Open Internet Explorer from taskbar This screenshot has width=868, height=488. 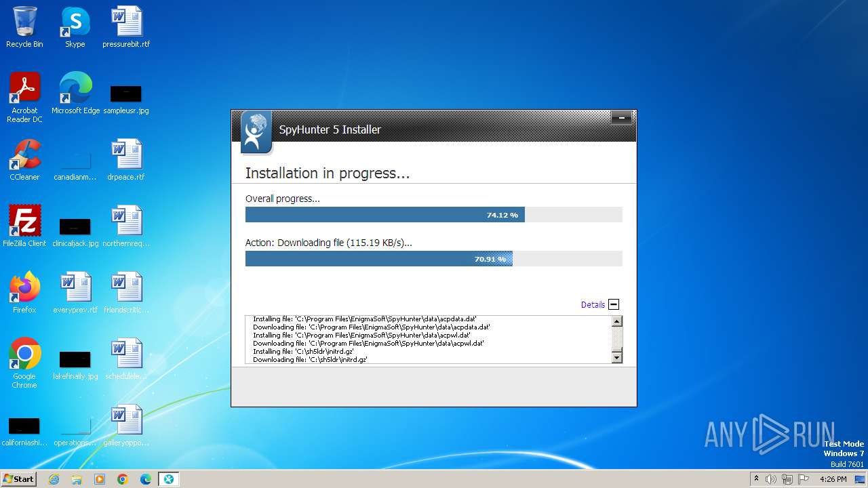pyautogui.click(x=54, y=479)
